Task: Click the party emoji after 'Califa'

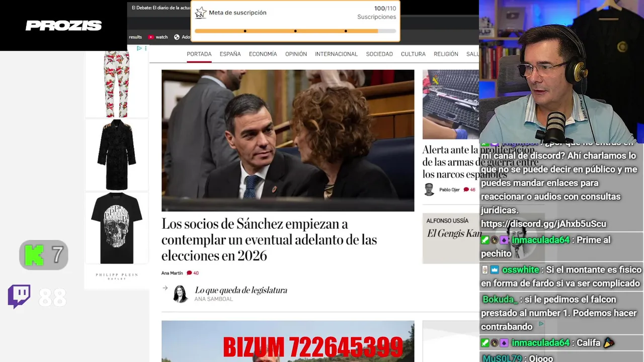Action: click(x=609, y=343)
